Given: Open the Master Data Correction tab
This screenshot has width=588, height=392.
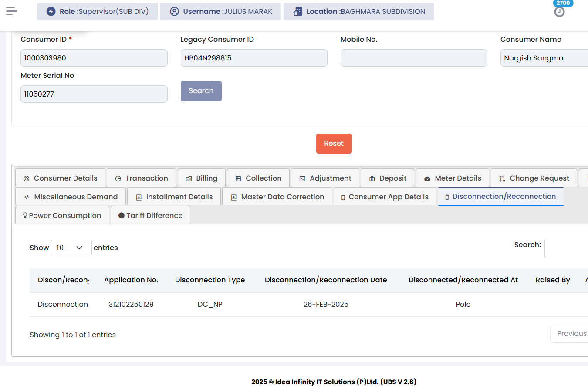Looking at the screenshot, I should click(277, 197).
